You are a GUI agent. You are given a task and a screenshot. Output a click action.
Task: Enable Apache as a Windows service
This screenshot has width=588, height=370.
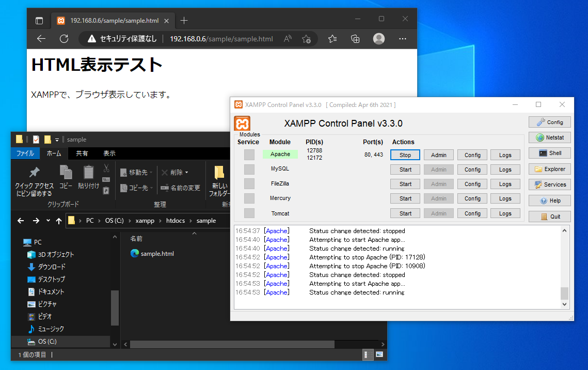pos(249,154)
